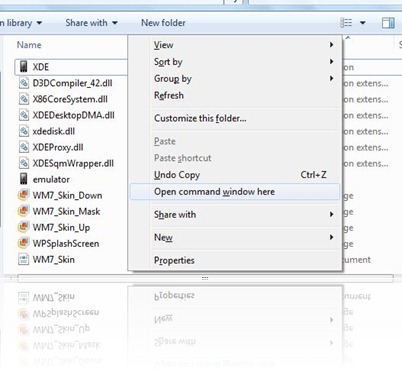Select the XDEProxy.dll file icon
Screen dimensions: 402x370
tap(24, 147)
